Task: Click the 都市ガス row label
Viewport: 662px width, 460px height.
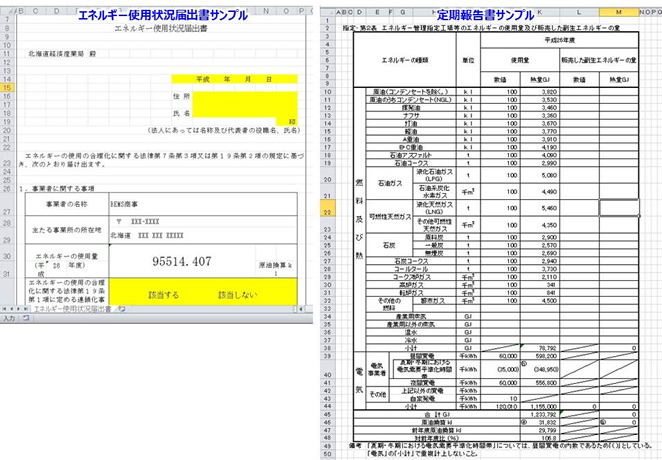Action: (434, 301)
